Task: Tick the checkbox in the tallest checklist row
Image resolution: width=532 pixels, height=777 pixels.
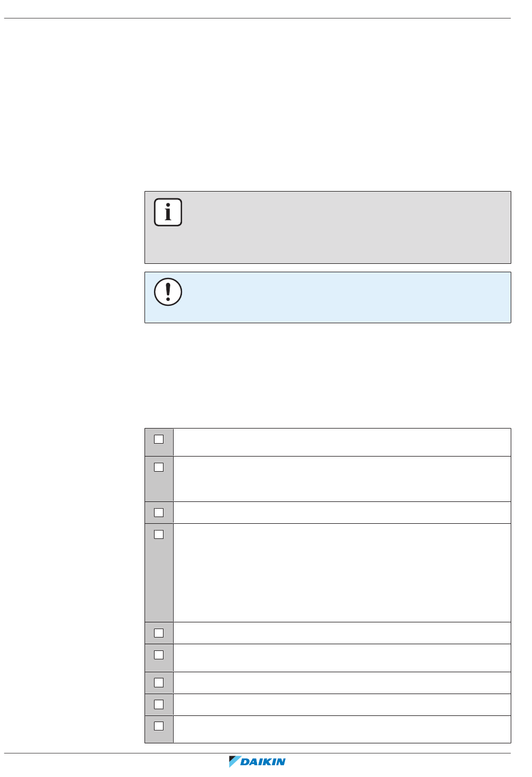Action: click(x=159, y=534)
